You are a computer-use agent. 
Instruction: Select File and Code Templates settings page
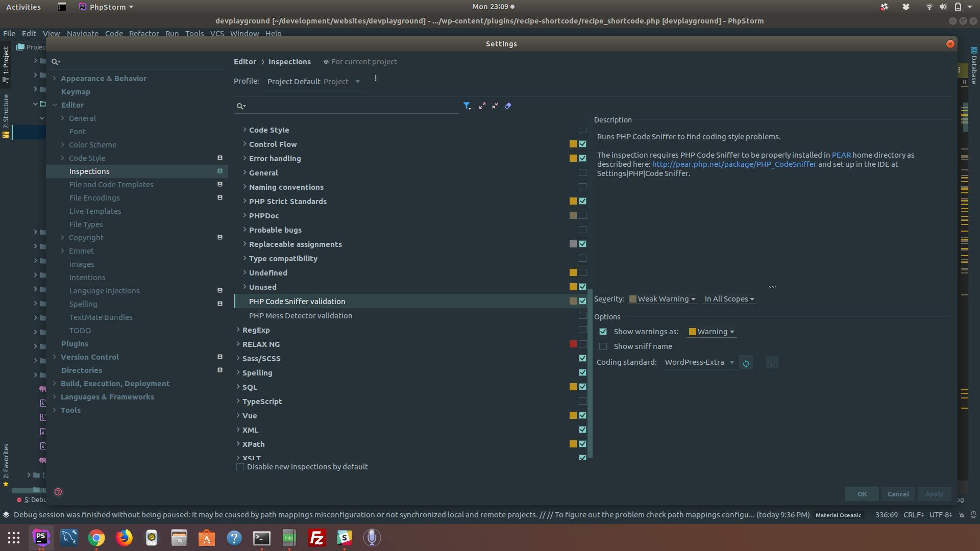point(111,185)
